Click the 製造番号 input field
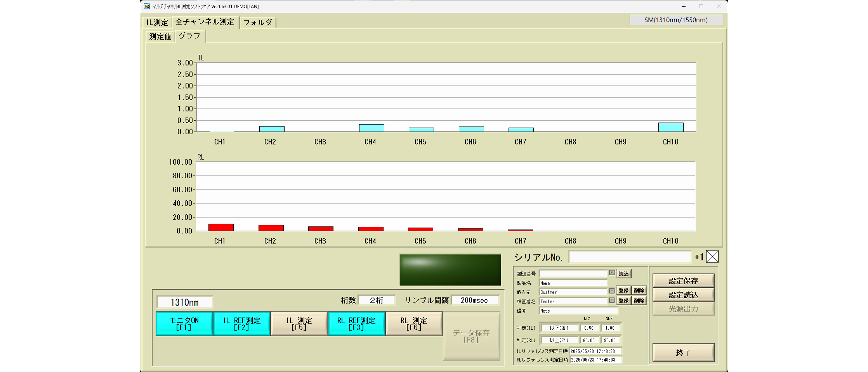 (x=573, y=274)
